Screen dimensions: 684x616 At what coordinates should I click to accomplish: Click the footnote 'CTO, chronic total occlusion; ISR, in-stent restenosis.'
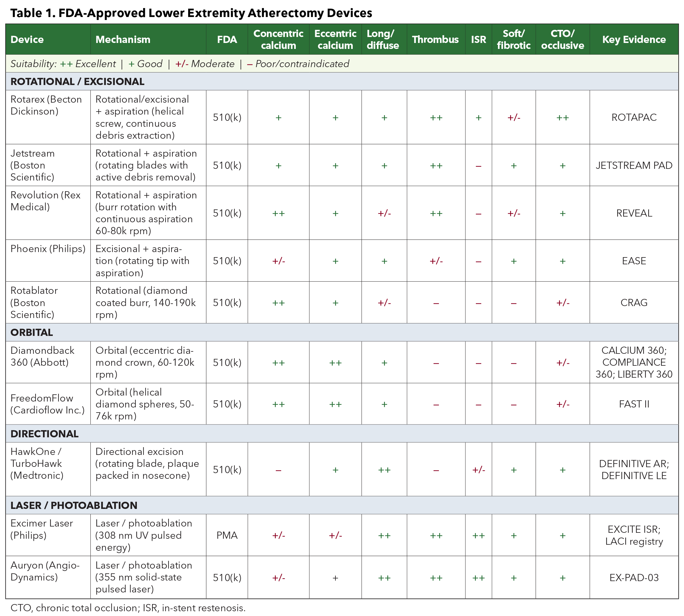tap(128, 608)
